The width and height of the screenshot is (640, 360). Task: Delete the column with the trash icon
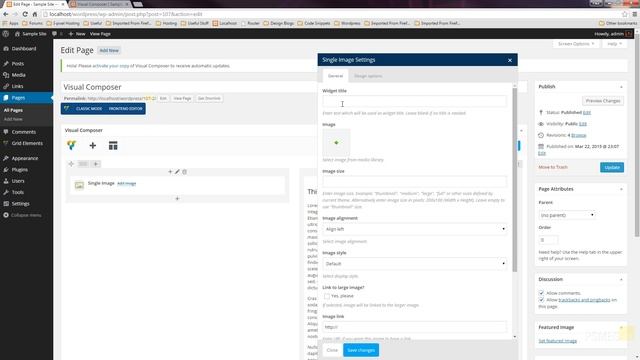[184, 172]
